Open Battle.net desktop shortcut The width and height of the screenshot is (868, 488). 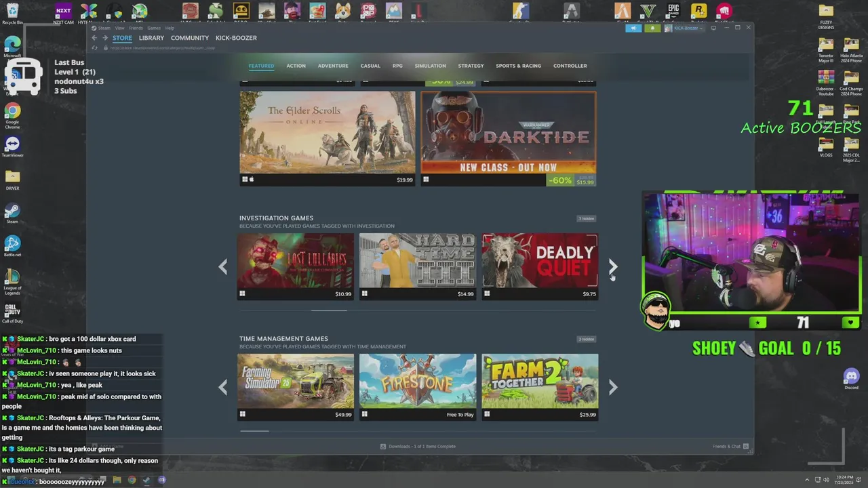coord(12,247)
